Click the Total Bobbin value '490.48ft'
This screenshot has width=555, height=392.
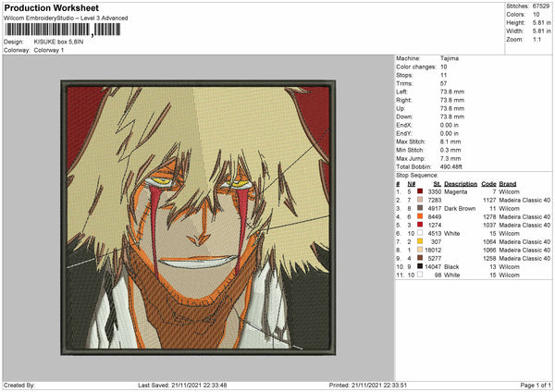451,166
